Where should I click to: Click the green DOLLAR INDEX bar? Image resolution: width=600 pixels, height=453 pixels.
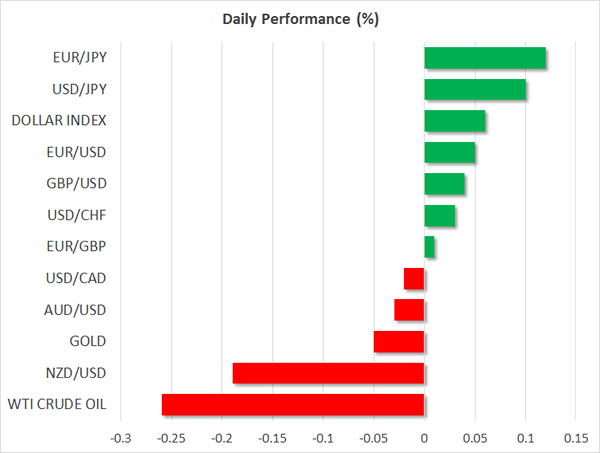tap(455, 121)
